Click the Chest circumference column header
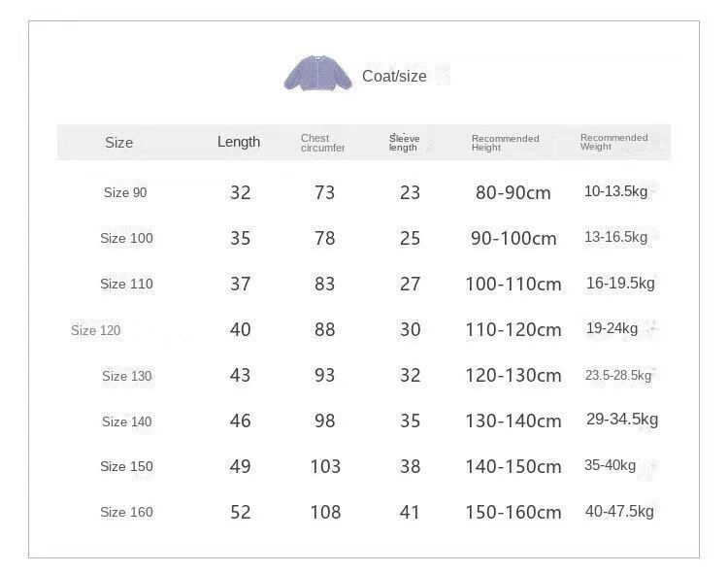Screen dimensions: 728x573 click(322, 143)
